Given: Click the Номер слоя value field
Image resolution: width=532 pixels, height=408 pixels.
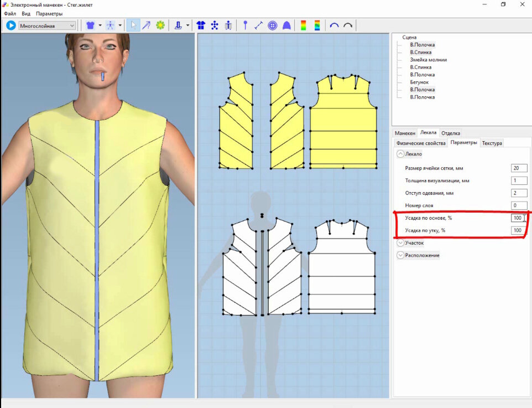Looking at the screenshot, I should point(519,205).
